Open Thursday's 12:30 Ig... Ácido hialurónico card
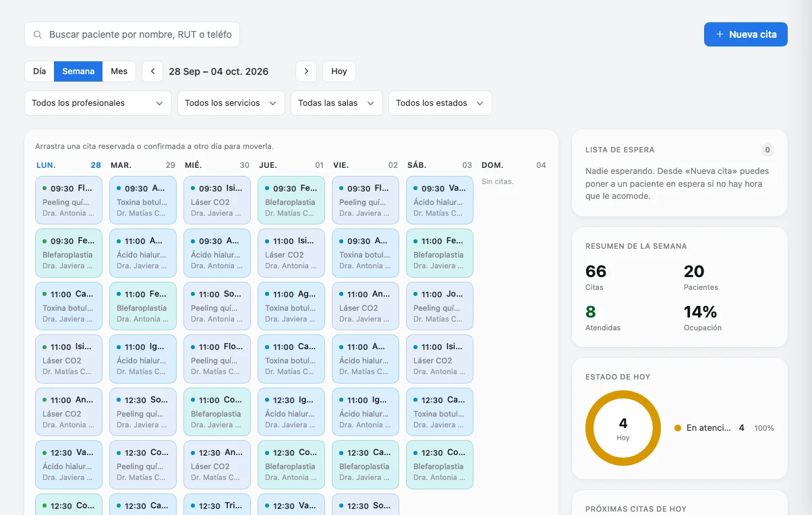 [x=291, y=412]
